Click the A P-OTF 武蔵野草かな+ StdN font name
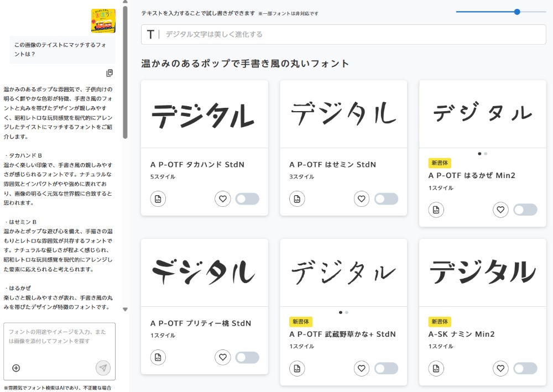553x392 pixels. pos(342,334)
